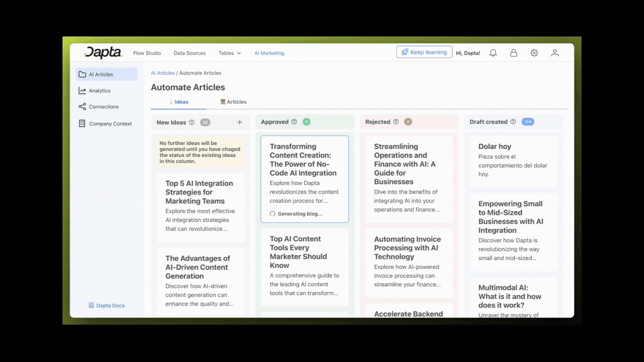
Task: Open the lock icon in header
Action: 514,53
